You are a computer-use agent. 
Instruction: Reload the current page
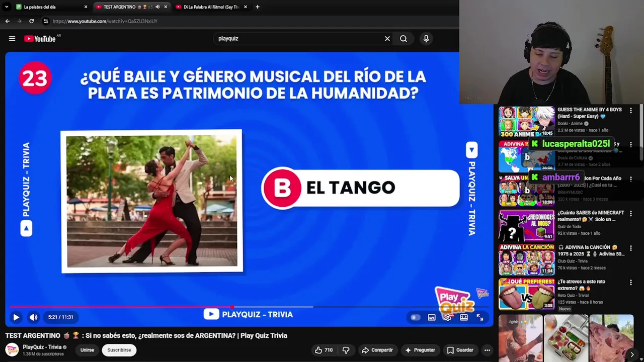point(31,21)
